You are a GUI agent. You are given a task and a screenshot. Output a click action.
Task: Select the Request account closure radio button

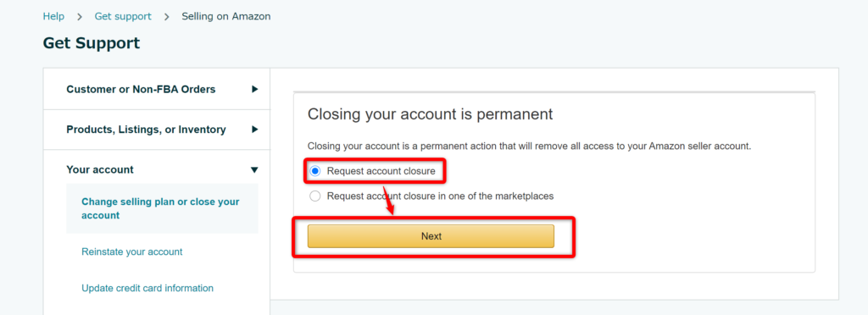(x=315, y=171)
